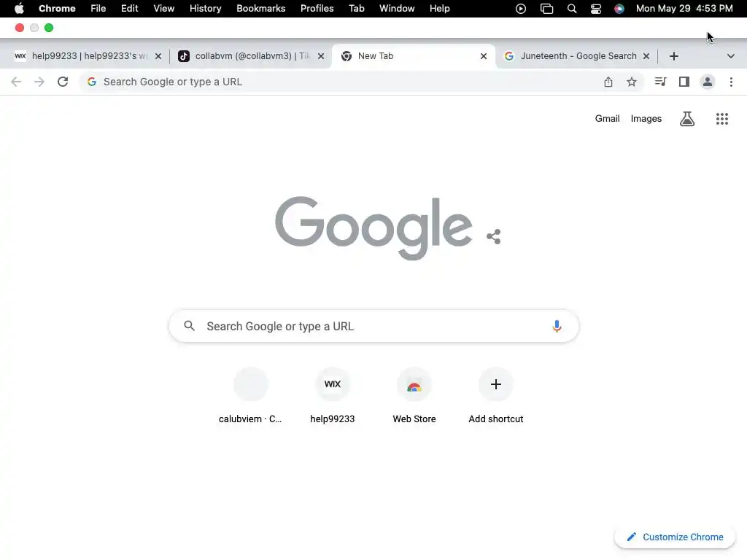Open the Help menu
747x560 pixels.
pyautogui.click(x=439, y=9)
